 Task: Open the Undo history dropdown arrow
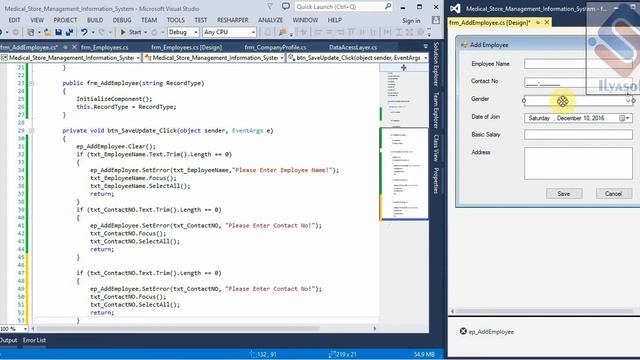93,32
